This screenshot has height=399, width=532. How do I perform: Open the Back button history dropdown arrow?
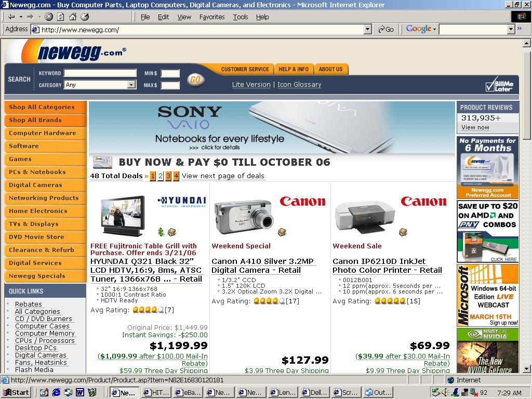point(21,17)
